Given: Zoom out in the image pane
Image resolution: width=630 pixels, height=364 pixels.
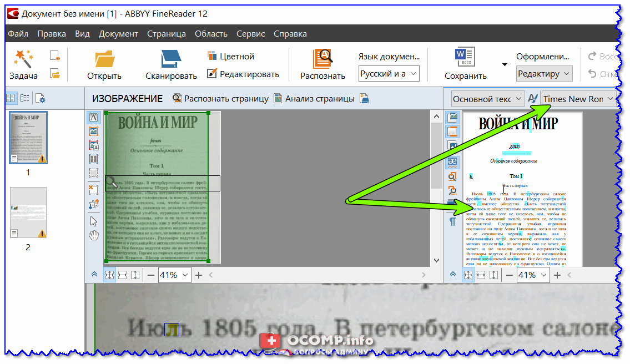Looking at the screenshot, I should tap(150, 275).
